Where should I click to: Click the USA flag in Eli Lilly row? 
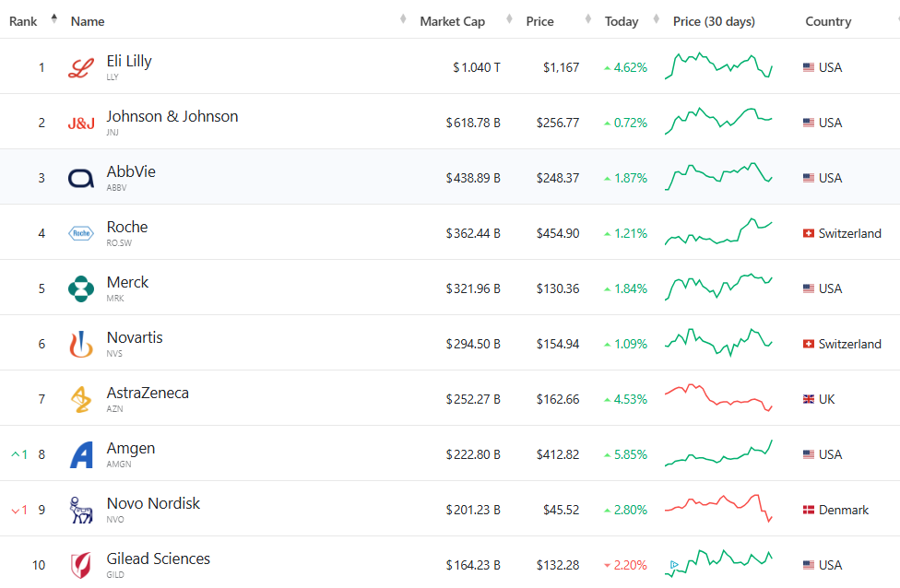coord(808,67)
